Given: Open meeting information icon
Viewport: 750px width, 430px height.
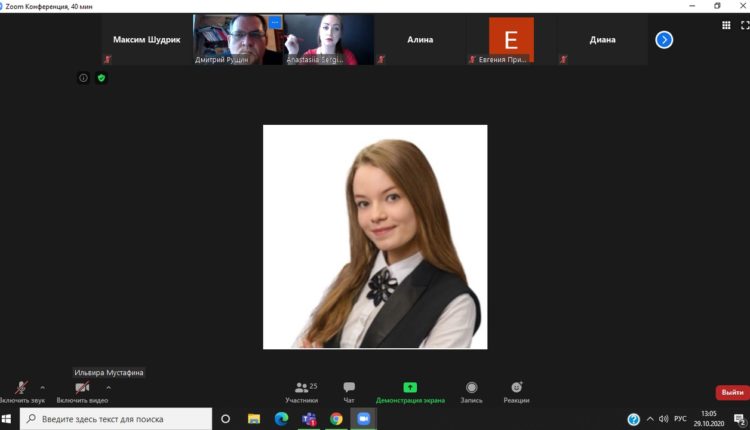Looking at the screenshot, I should coord(83,78).
